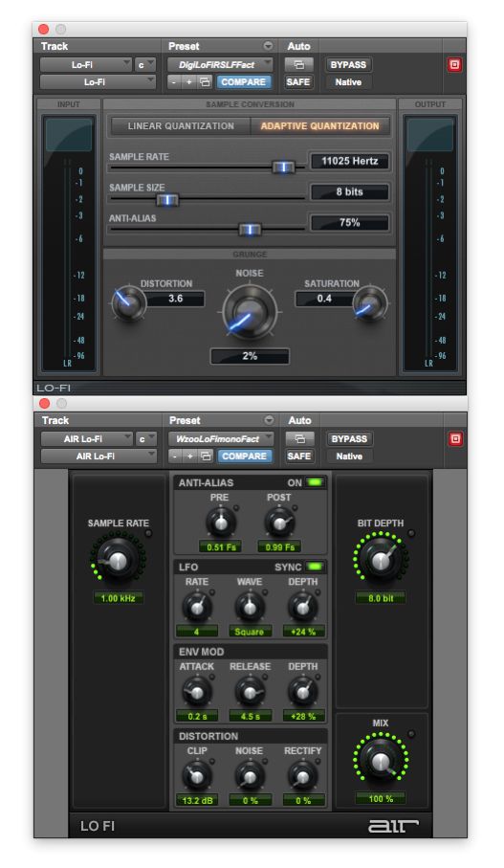Click the LFO Rate knob
The height and width of the screenshot is (868, 504).
(196, 608)
